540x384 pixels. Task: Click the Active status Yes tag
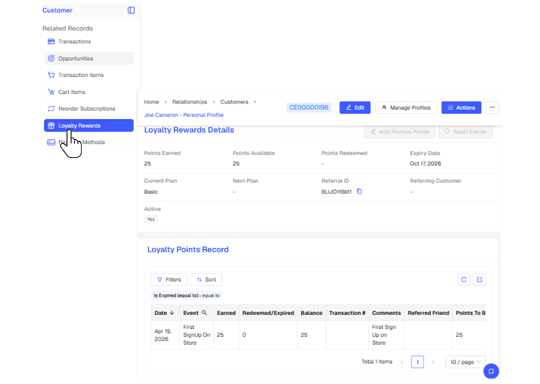[151, 219]
